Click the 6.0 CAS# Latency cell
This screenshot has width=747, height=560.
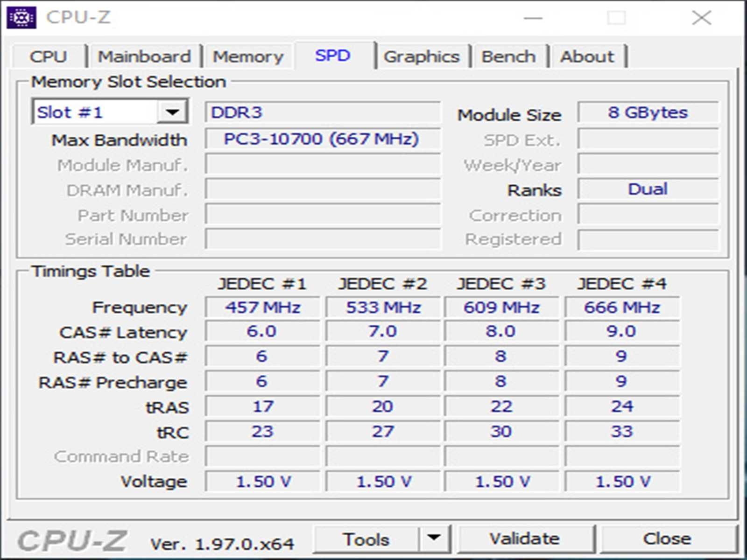click(263, 331)
